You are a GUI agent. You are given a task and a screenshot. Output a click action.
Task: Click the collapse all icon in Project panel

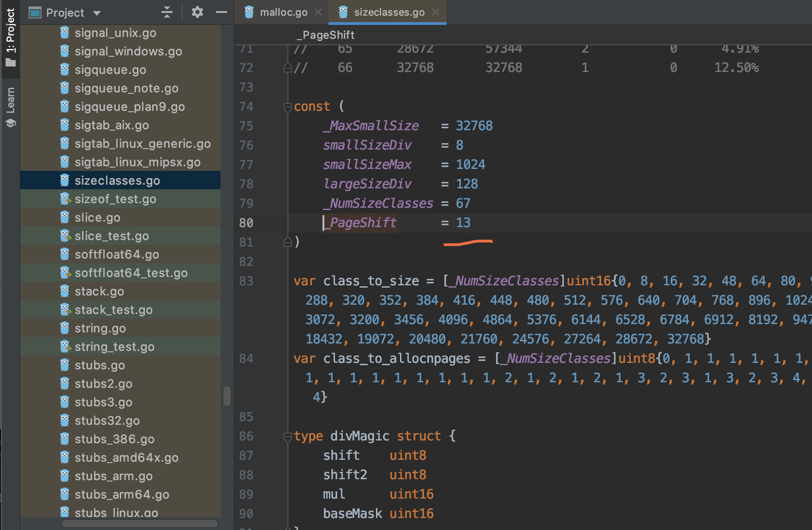167,12
